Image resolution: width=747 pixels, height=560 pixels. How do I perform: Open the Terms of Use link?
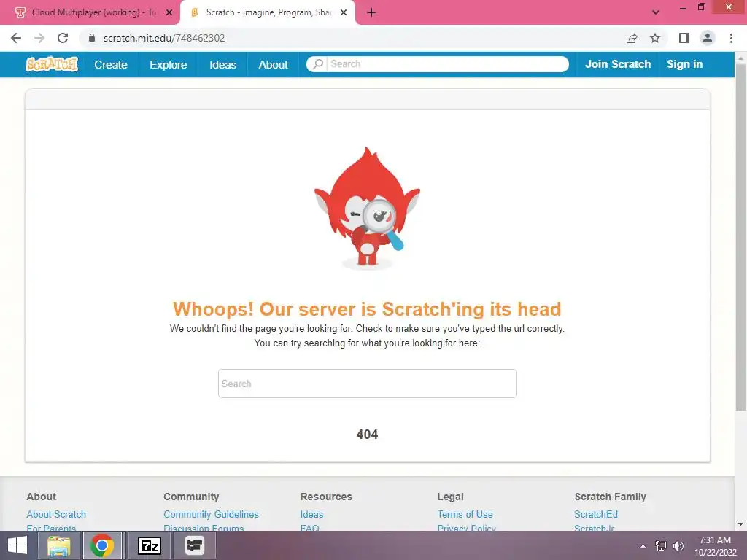pos(465,514)
